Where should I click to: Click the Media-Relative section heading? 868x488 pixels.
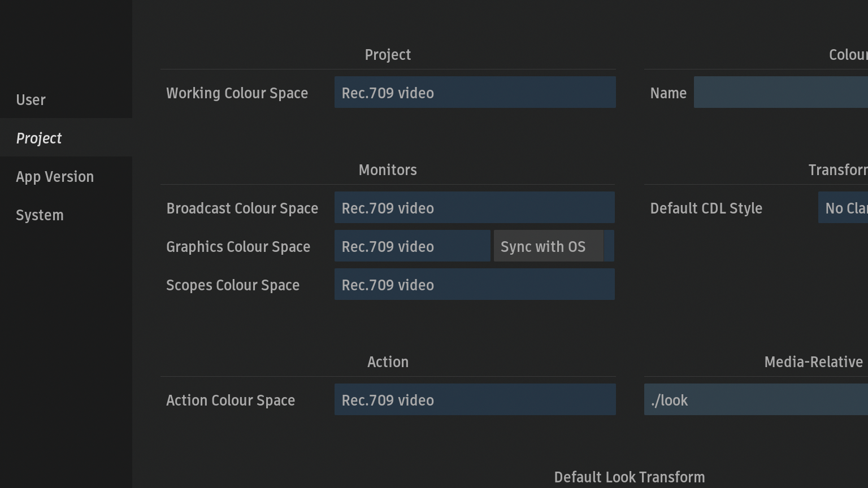813,362
